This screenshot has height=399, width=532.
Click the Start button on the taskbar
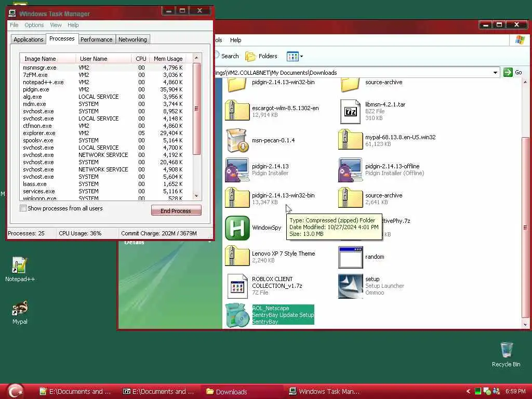tap(15, 391)
